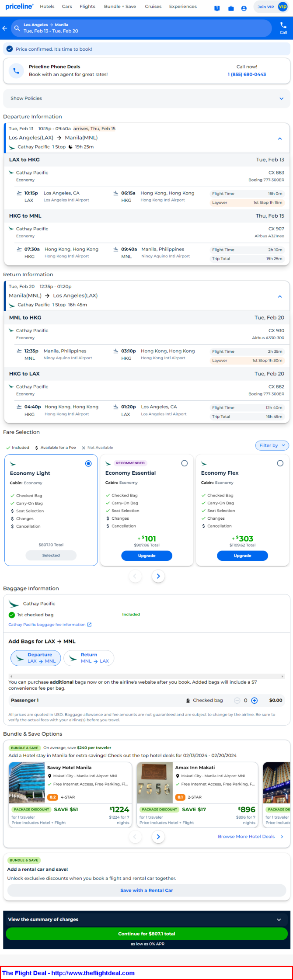The image size is (293, 980).
Task: Click the Selected button on Economy Light
Action: click(x=51, y=555)
